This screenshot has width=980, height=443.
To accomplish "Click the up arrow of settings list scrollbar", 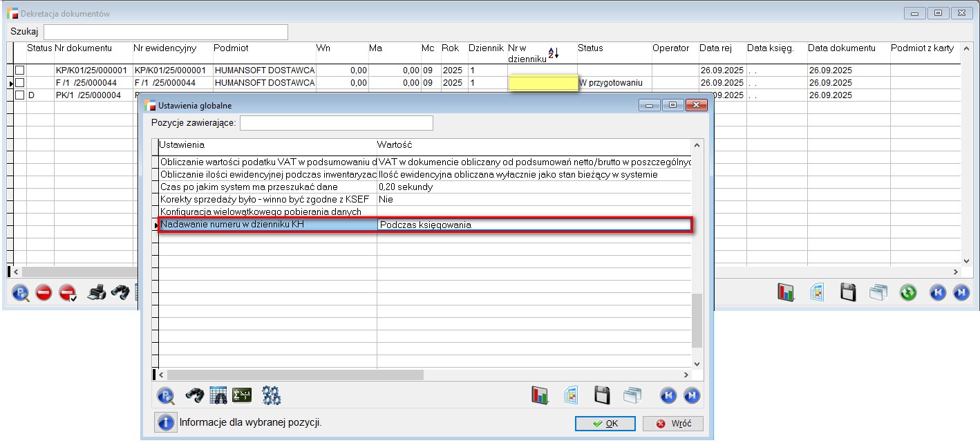I will 697,146.
